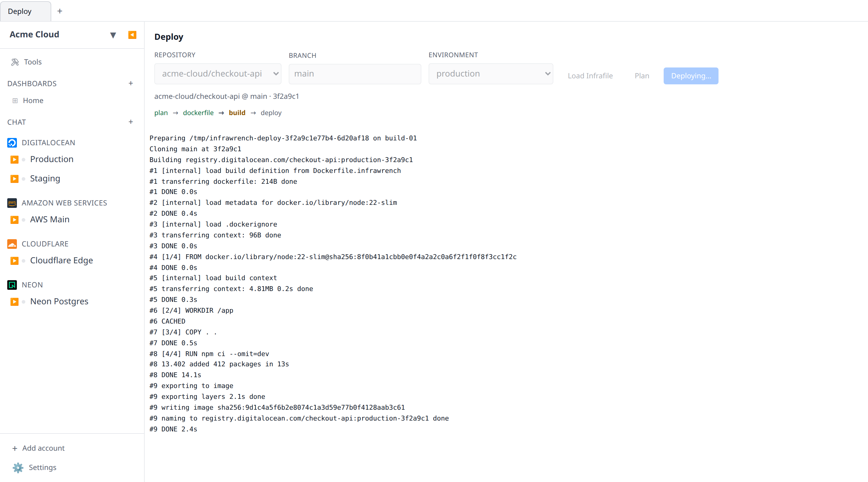
Task: Switch to the Deploy tab
Action: coord(25,11)
